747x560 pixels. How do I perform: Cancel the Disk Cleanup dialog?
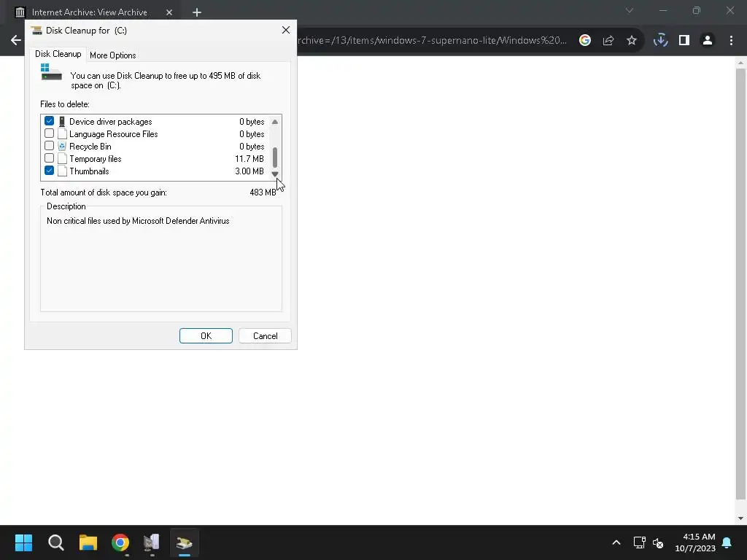[265, 335]
